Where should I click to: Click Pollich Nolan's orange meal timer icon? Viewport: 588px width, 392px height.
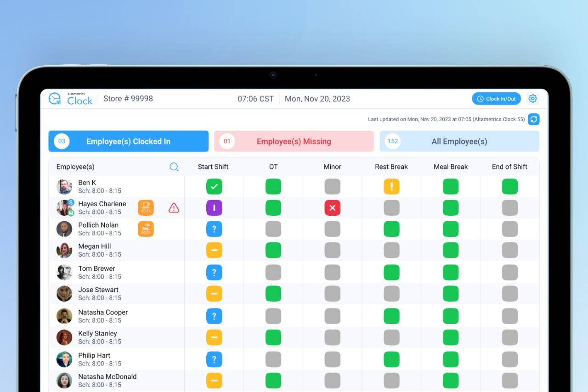[x=146, y=229]
